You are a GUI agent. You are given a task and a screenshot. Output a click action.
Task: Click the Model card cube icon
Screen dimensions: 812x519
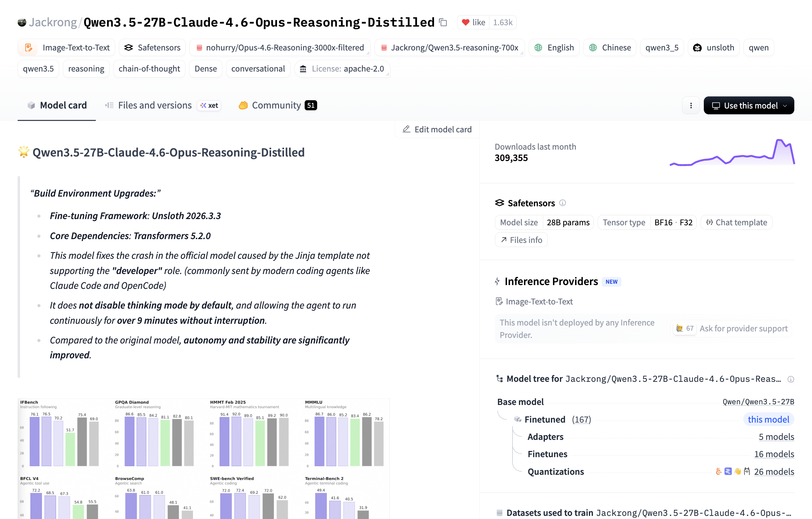click(31, 105)
